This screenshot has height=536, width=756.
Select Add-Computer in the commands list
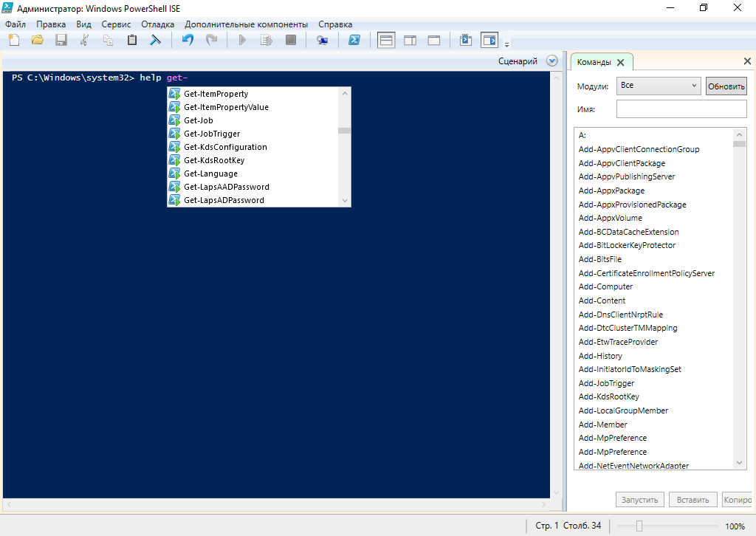click(605, 286)
